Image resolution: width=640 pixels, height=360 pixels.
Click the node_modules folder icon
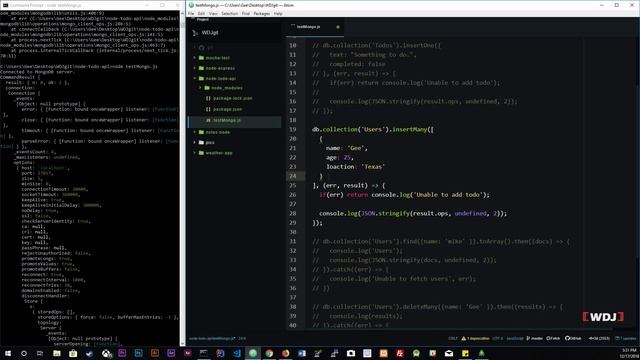tap(207, 88)
